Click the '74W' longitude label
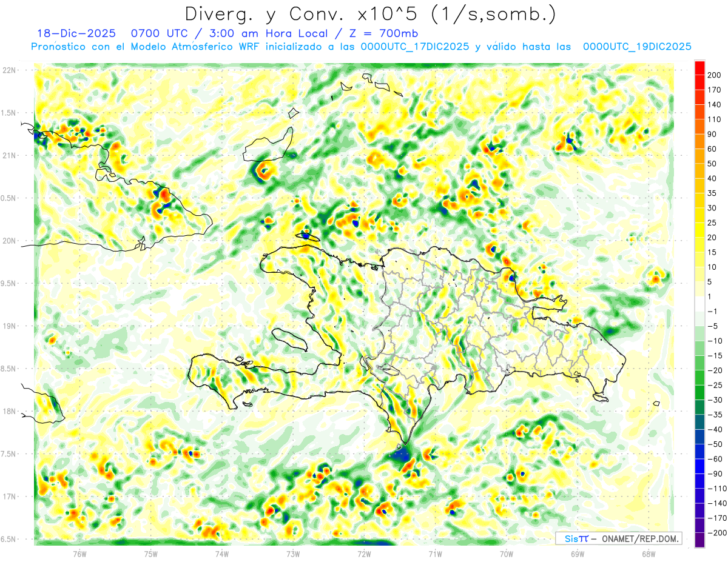Viewport: 728px width, 562px height. (221, 554)
